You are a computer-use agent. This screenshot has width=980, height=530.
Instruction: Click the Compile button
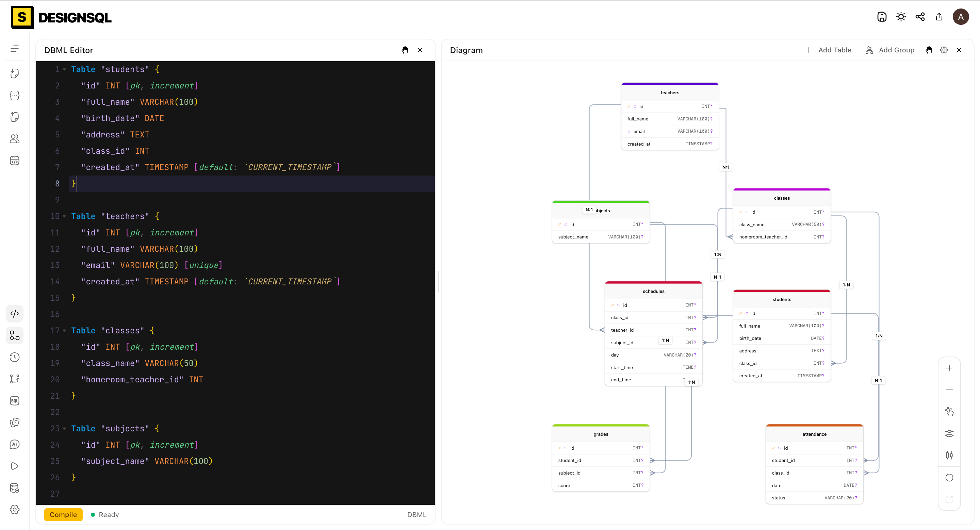[x=63, y=514]
